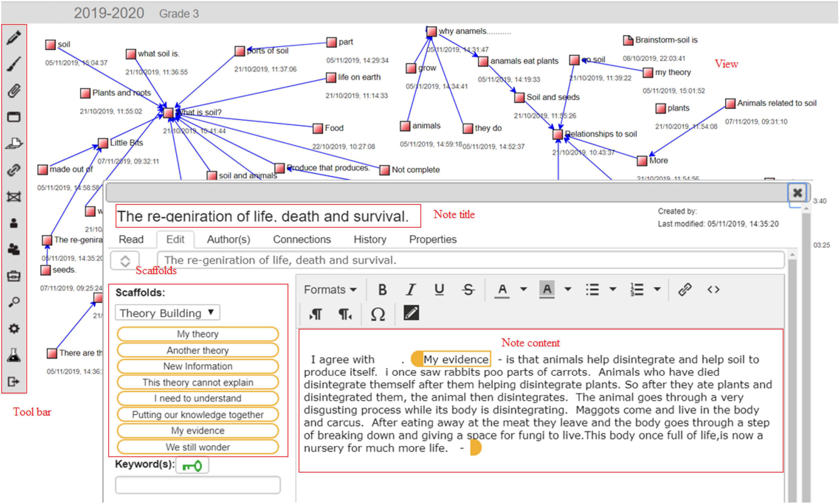This screenshot has width=840, height=504.
Task: Insert the I need to understand scaffold
Action: point(198,398)
